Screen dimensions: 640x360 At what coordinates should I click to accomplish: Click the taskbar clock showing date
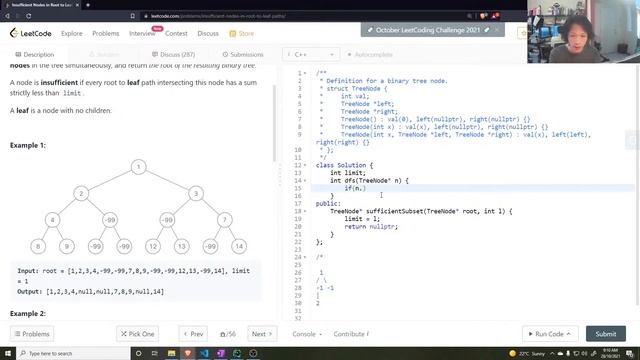coord(610,353)
